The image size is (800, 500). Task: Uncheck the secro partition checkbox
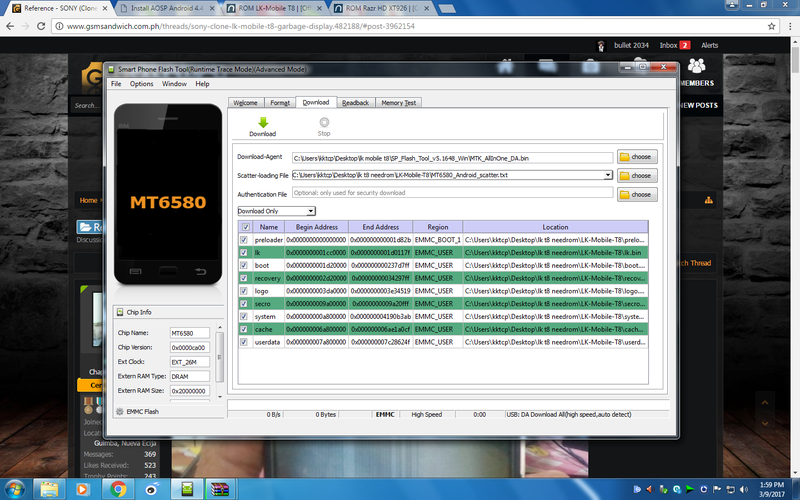click(244, 304)
